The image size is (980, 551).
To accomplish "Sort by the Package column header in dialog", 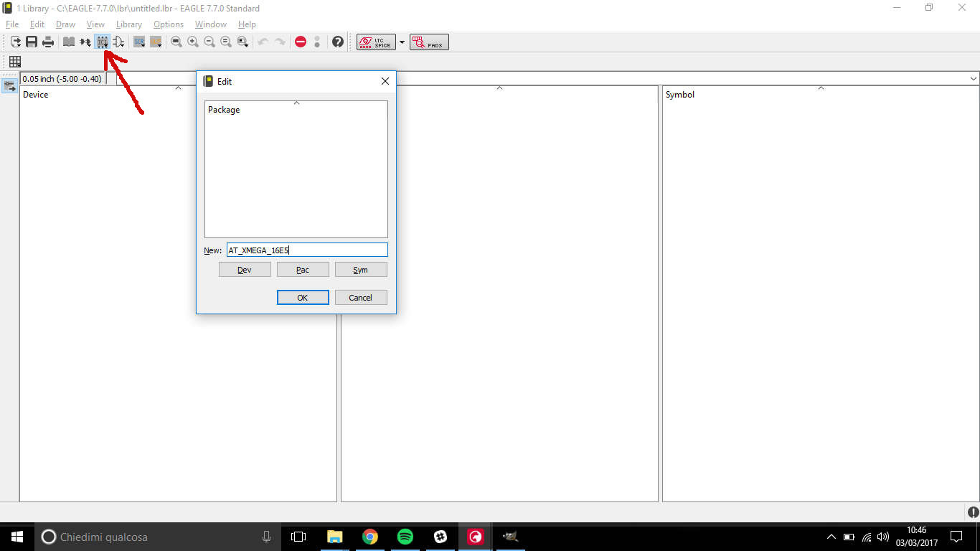I will pos(296,110).
